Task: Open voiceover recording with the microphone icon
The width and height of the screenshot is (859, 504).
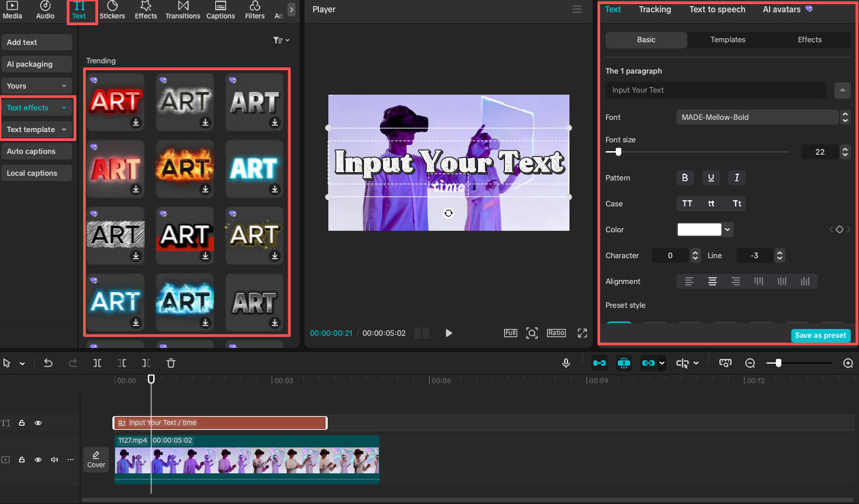Action: tap(566, 363)
